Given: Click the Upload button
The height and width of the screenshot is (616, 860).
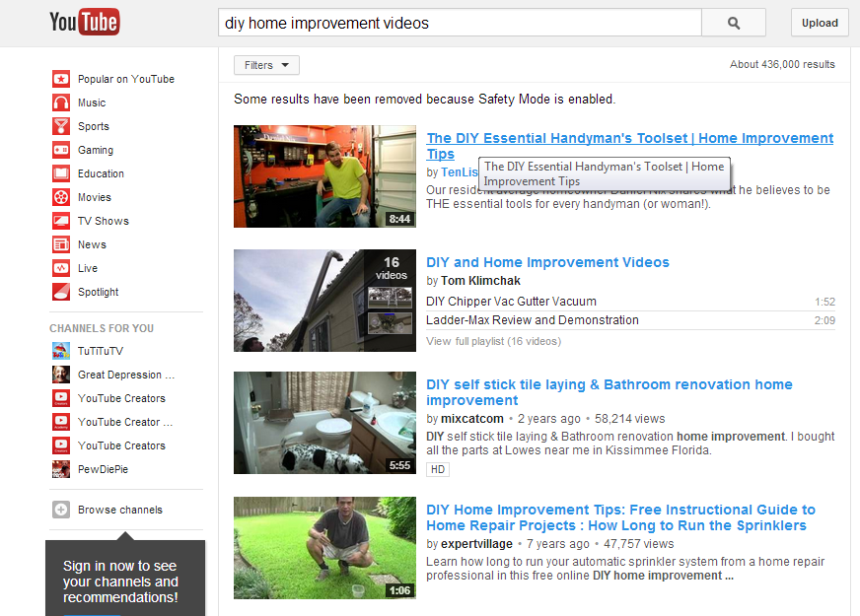Looking at the screenshot, I should (x=820, y=23).
